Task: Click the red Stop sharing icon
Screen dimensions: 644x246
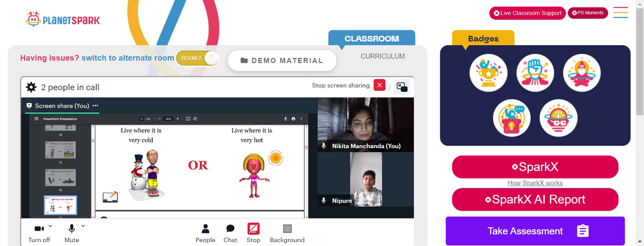Action: 253,229
